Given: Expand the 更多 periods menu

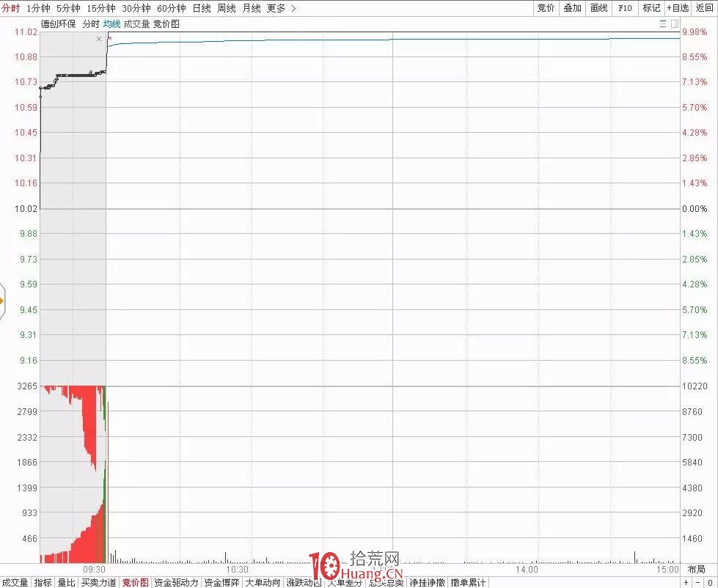Looking at the screenshot, I should (281, 8).
